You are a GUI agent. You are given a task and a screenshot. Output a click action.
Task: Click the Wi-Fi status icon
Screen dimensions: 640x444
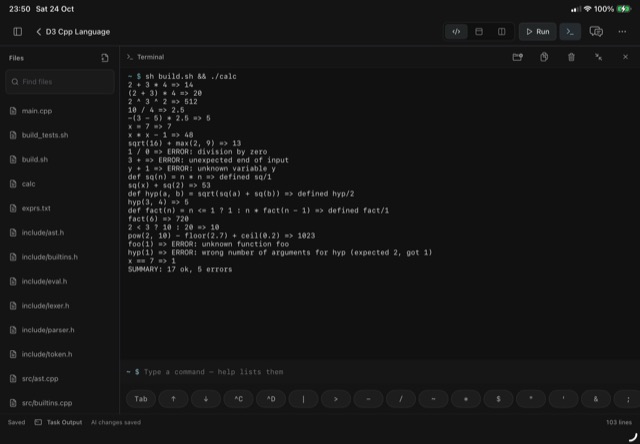tap(587, 9)
